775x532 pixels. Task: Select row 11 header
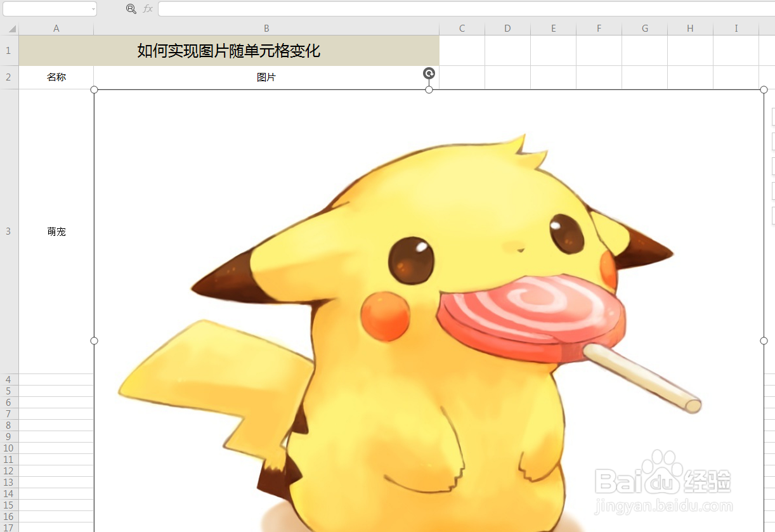coord(9,459)
